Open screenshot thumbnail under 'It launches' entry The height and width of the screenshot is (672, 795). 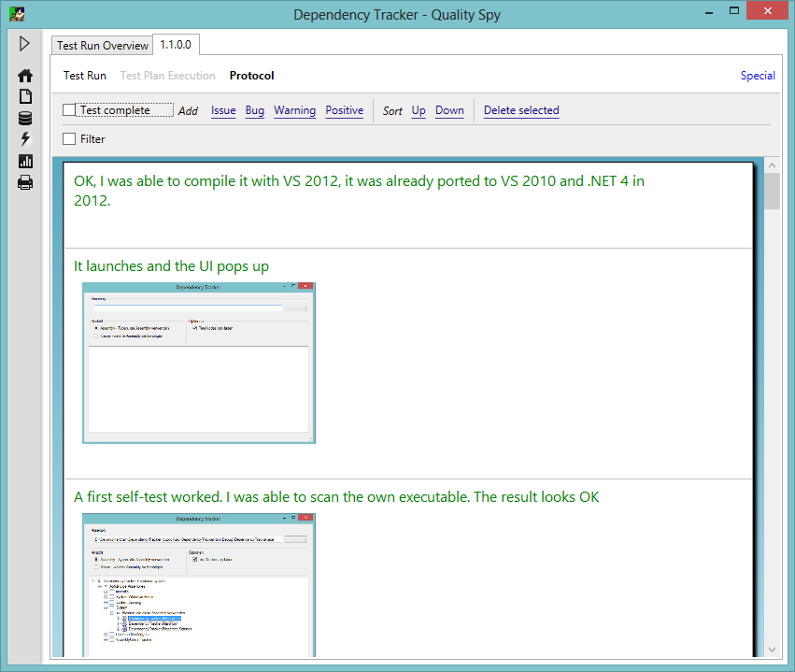(199, 363)
